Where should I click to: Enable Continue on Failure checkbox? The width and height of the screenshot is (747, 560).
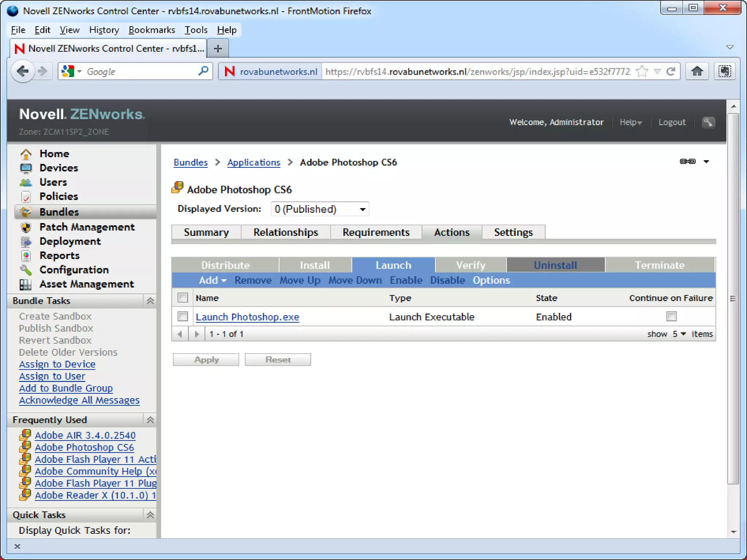point(671,316)
